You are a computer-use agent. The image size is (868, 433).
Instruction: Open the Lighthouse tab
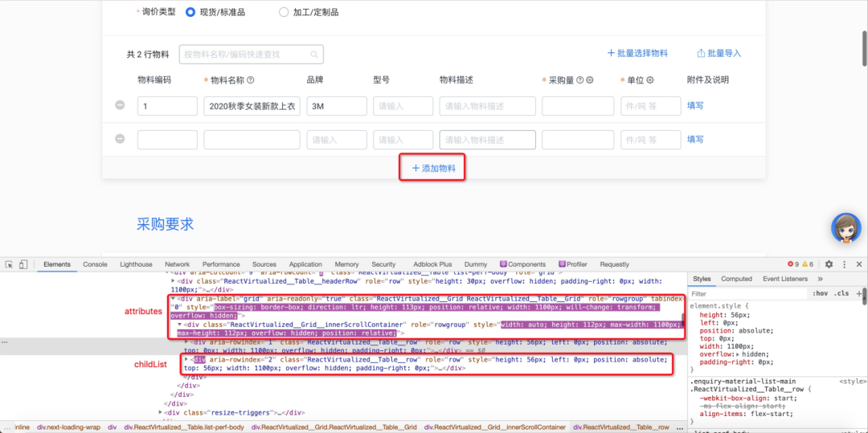coord(136,264)
